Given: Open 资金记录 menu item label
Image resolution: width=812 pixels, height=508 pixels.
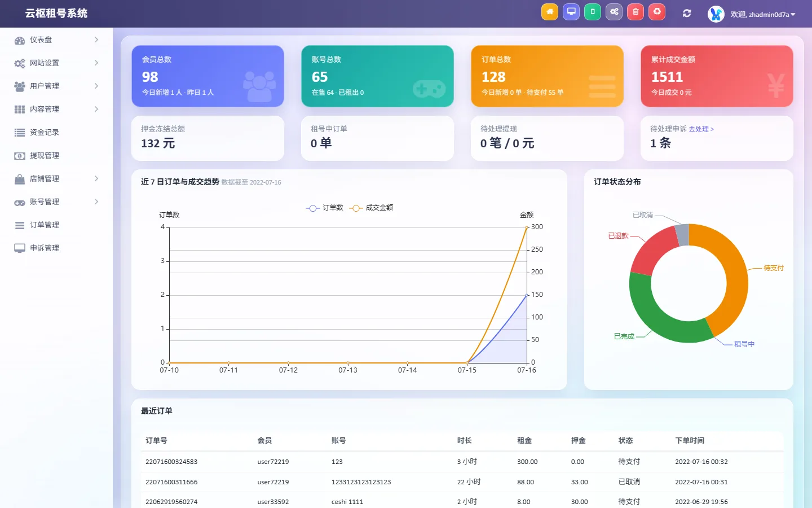Looking at the screenshot, I should click(45, 132).
